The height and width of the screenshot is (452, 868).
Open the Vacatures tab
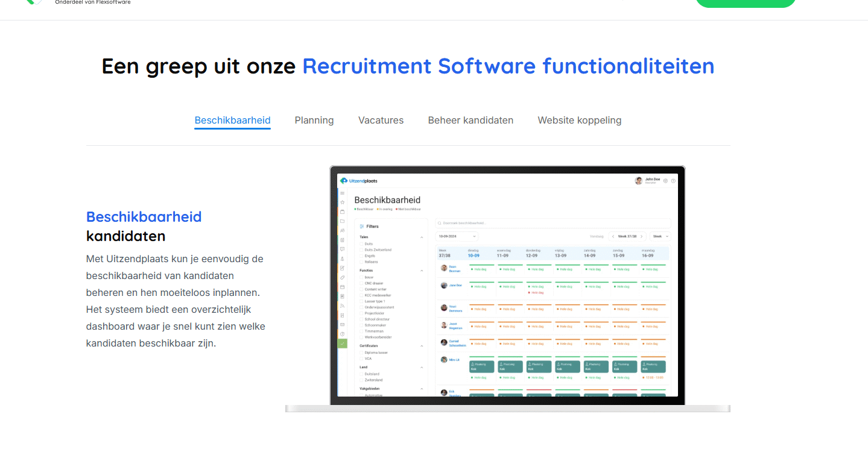(x=381, y=120)
